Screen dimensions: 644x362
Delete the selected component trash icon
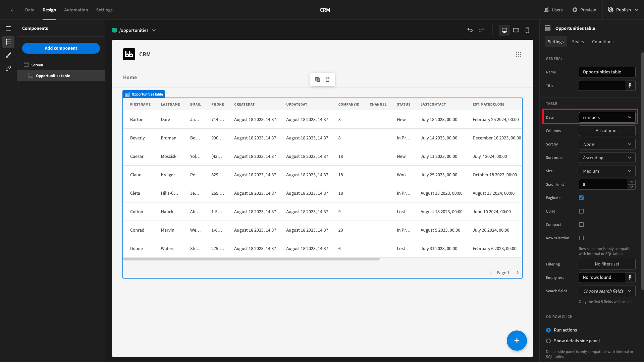pos(328,79)
